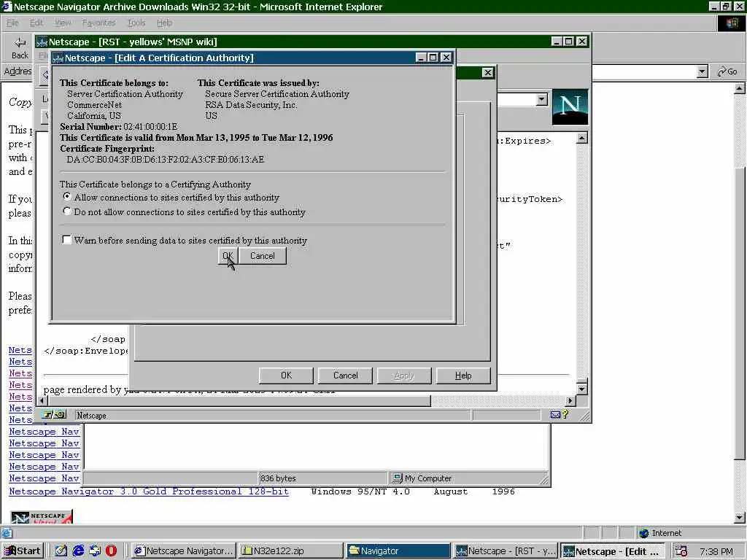Click OK in the preferences dialog behind

coord(286,376)
